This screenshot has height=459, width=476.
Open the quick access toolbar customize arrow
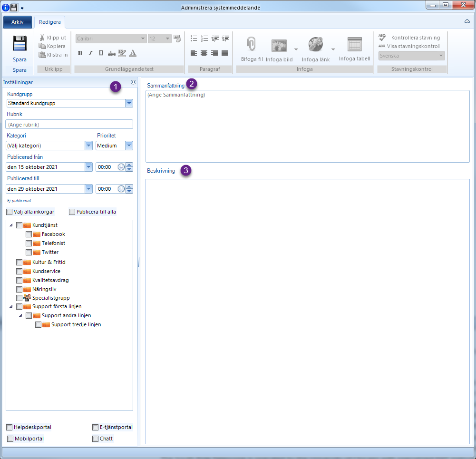(22, 8)
